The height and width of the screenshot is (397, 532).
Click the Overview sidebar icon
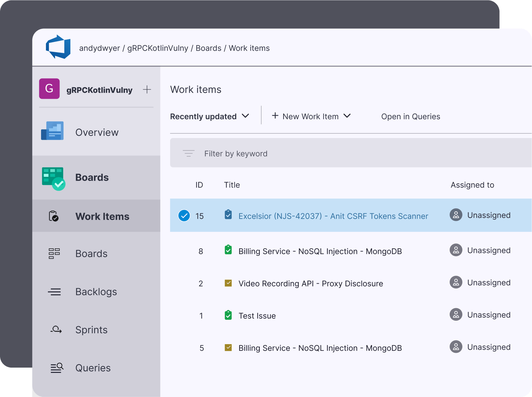pyautogui.click(x=52, y=131)
